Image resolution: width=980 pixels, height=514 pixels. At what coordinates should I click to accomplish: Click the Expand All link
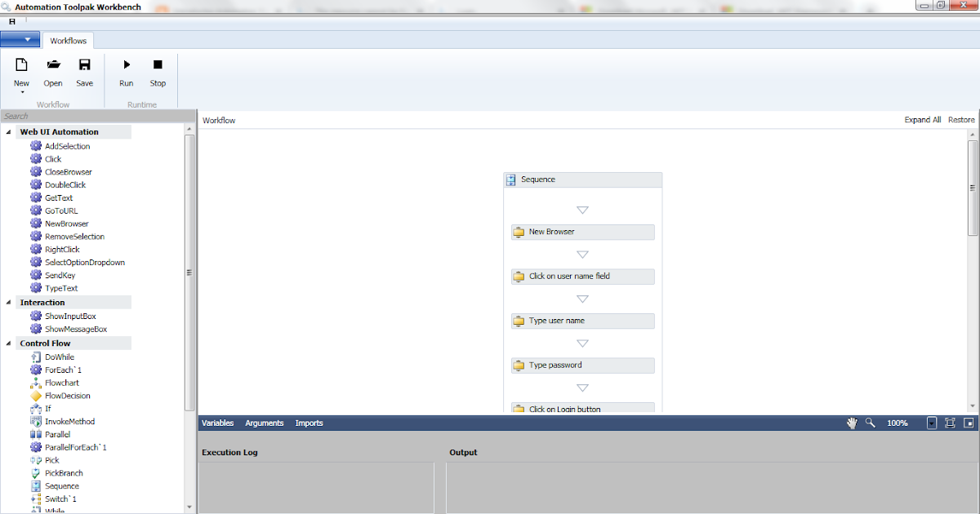coord(922,119)
